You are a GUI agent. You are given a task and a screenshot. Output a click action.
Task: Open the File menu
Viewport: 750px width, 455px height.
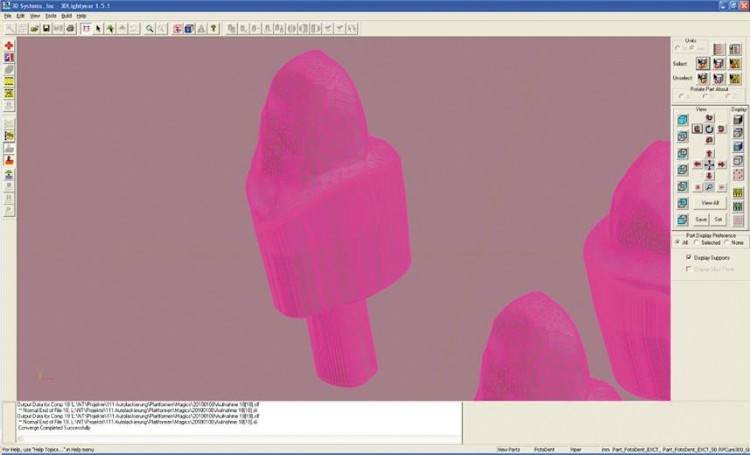[x=8, y=16]
